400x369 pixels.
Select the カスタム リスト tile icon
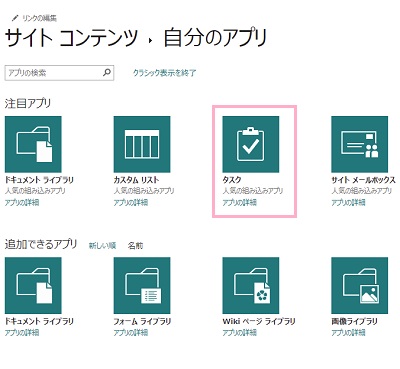(142, 144)
